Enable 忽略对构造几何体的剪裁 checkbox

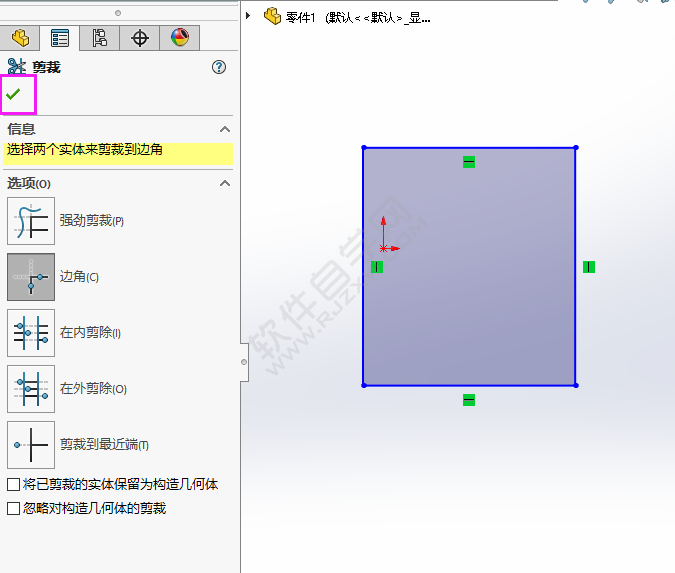(x=13, y=508)
